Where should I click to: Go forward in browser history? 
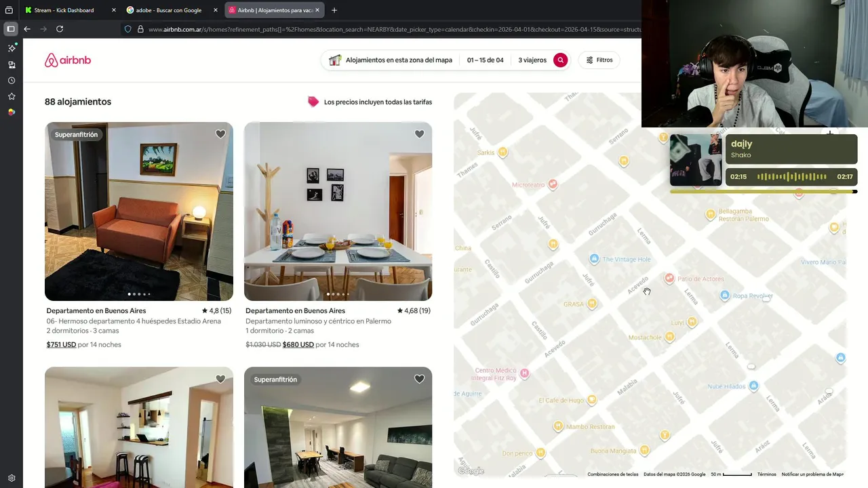43,29
